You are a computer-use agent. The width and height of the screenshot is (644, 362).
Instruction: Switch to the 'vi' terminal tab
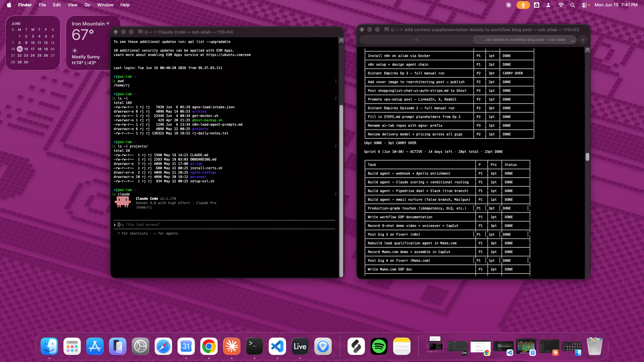pyautogui.click(x=416, y=40)
